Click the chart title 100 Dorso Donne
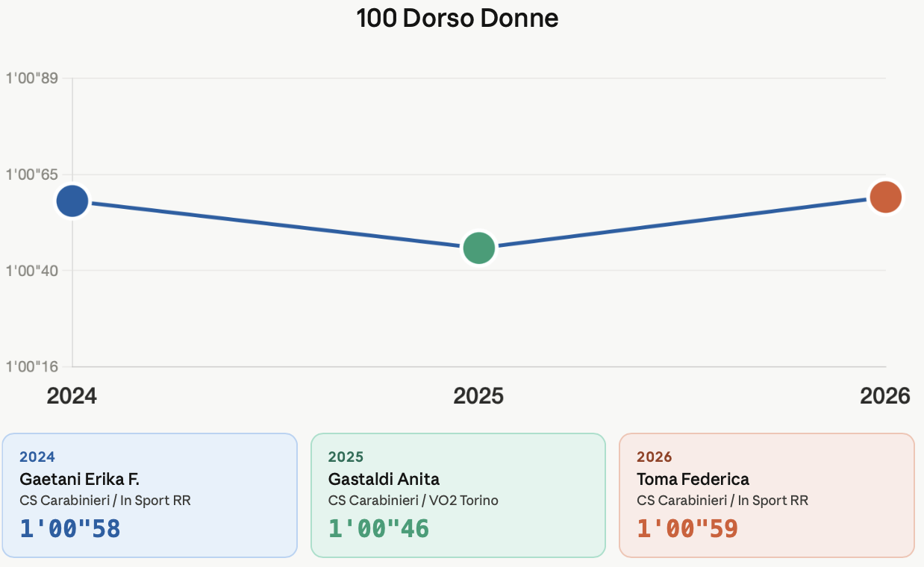 [458, 19]
